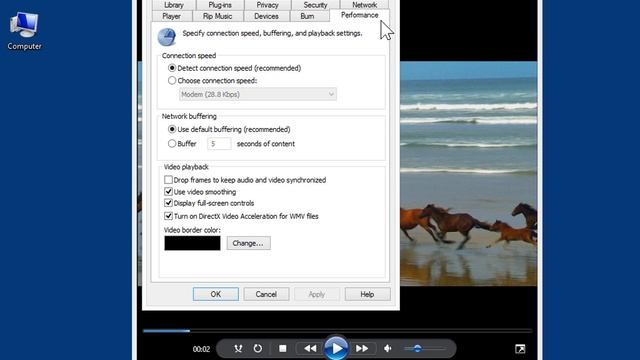The width and height of the screenshot is (640, 360).
Task: Toggle shuffle in the player controls
Action: coord(238,349)
